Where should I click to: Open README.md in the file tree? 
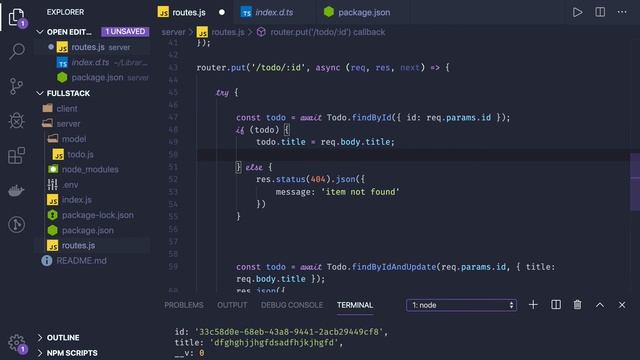pos(81,260)
